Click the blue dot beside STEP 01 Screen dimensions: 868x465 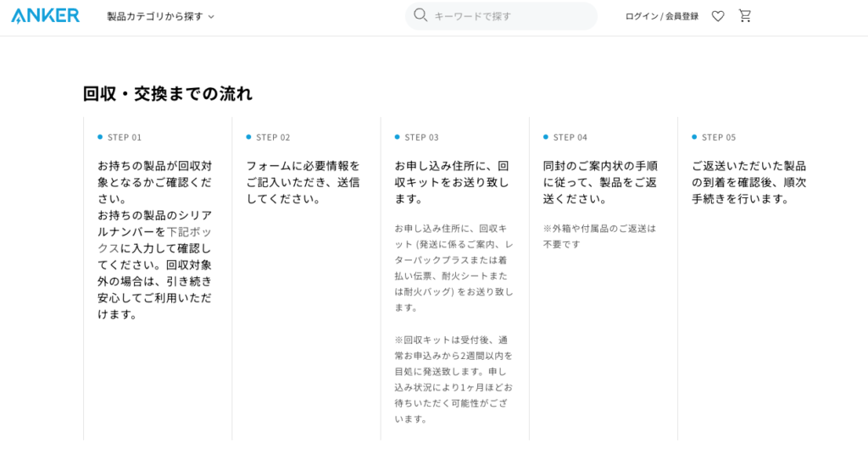pyautogui.click(x=100, y=137)
